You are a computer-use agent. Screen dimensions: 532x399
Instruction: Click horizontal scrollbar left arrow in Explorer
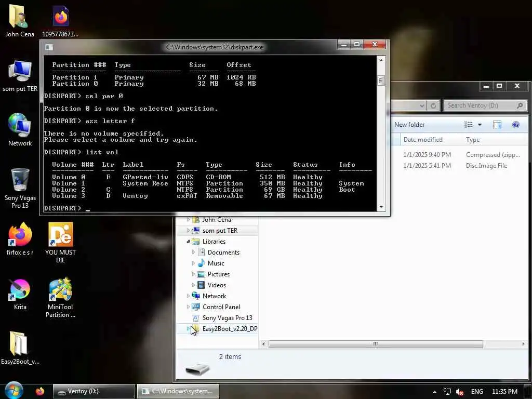click(263, 344)
